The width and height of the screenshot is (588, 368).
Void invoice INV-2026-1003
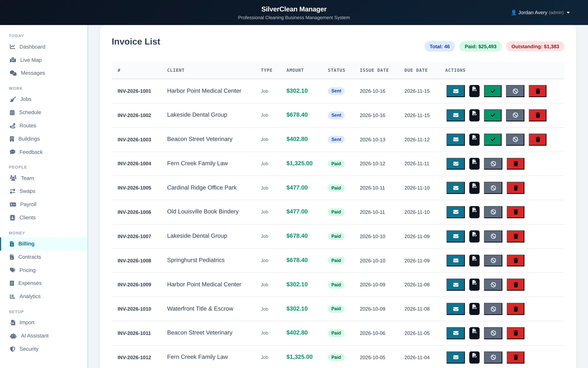(515, 140)
